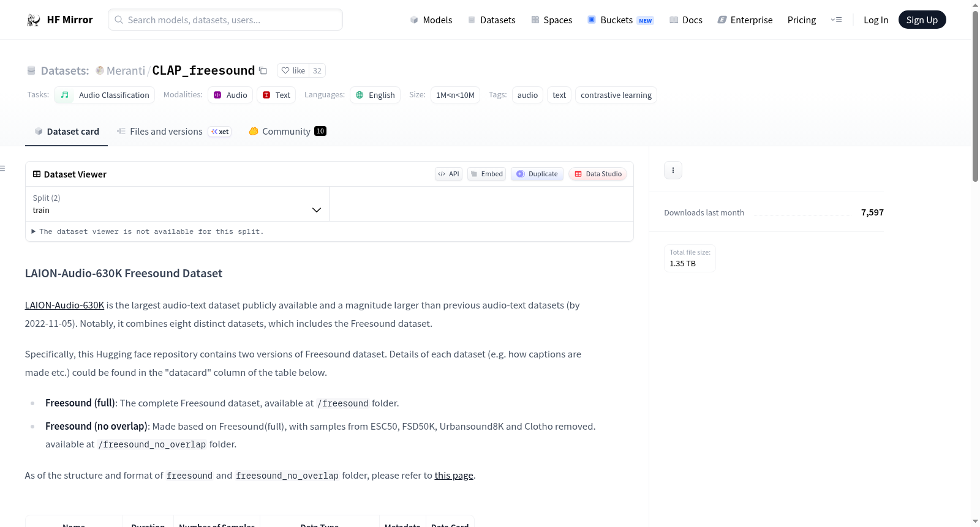The image size is (980, 527).
Task: Click the HF Mirror logo icon
Action: coord(34,20)
